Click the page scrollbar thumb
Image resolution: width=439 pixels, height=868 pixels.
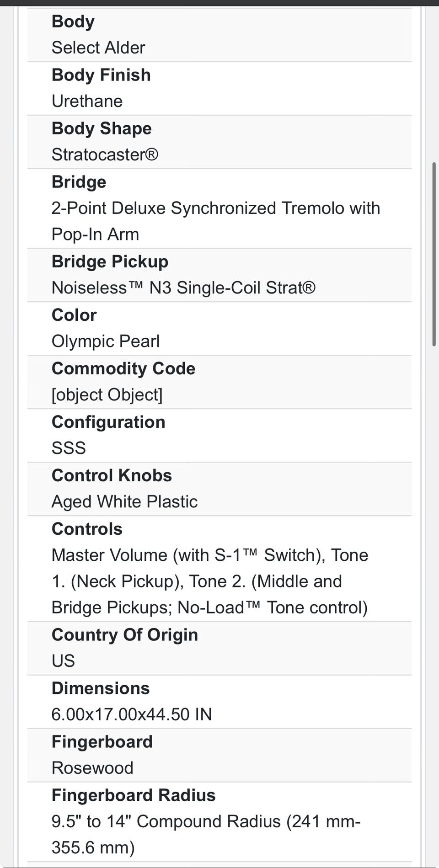pyautogui.click(x=434, y=254)
